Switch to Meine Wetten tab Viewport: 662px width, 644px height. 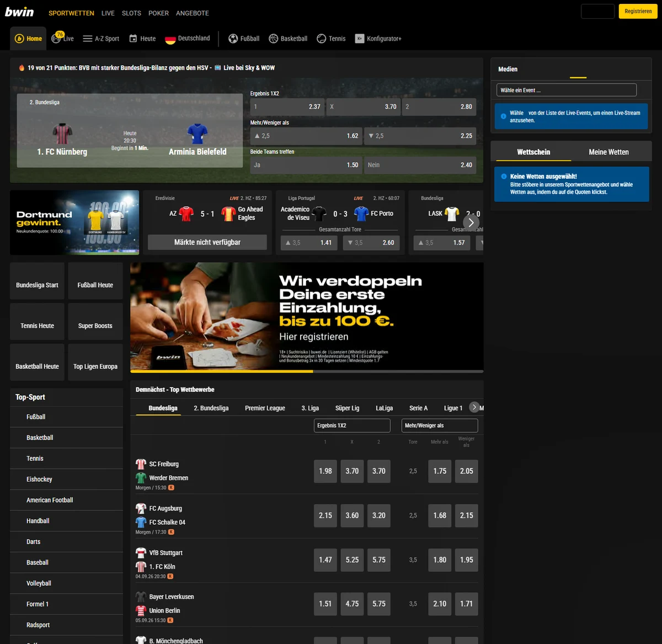click(x=608, y=152)
